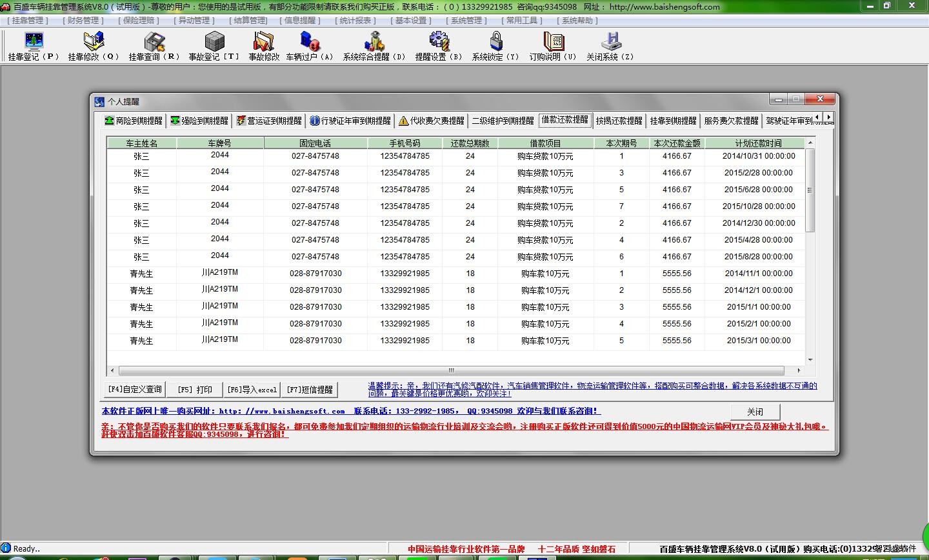Open 财务管理 menu
Image resolution: width=929 pixels, height=560 pixels.
(83, 21)
